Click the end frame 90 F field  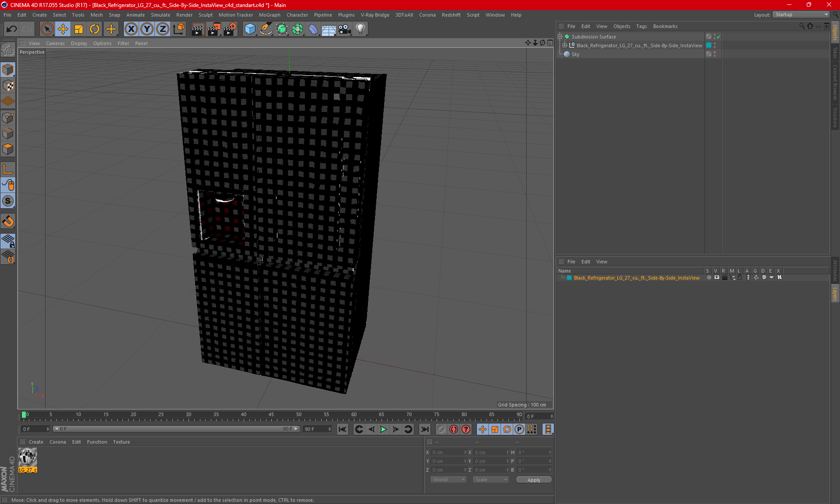pyautogui.click(x=317, y=429)
